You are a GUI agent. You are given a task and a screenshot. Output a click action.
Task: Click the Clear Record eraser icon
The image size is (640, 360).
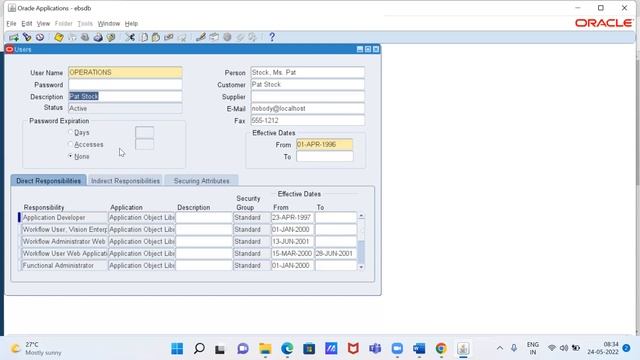pyautogui.click(x=169, y=38)
